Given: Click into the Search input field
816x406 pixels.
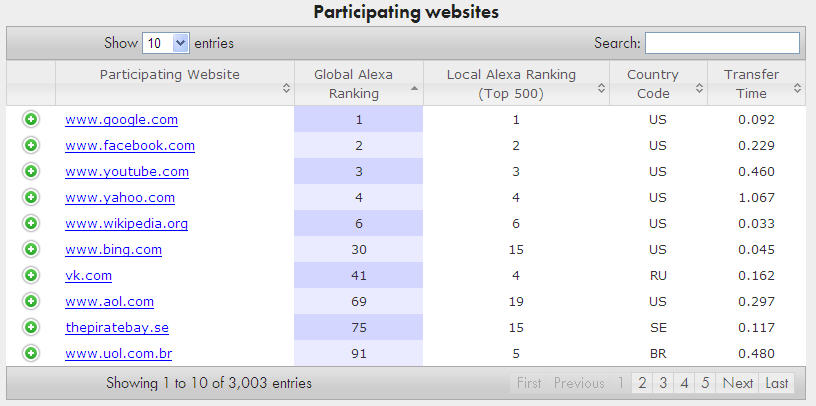Looking at the screenshot, I should tap(722, 43).
